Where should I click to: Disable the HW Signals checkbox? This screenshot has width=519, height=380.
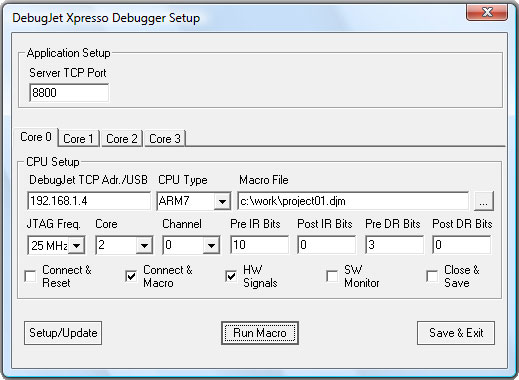click(x=231, y=276)
